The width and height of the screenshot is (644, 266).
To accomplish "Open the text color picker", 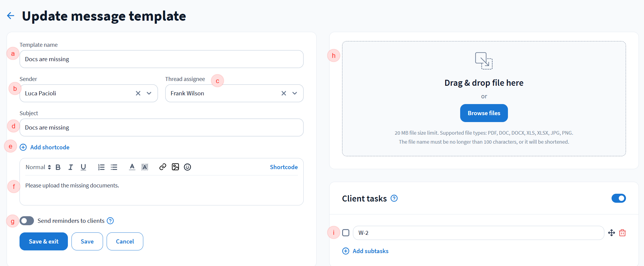I will 132,167.
